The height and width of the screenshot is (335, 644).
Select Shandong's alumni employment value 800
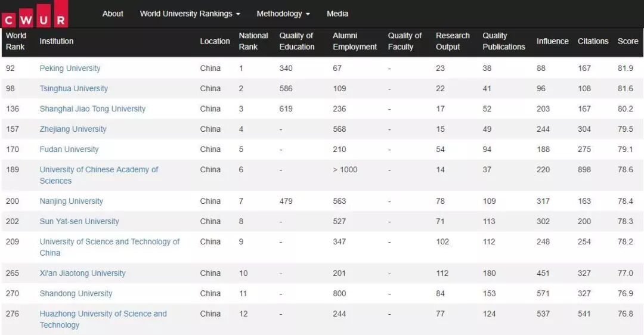(339, 293)
